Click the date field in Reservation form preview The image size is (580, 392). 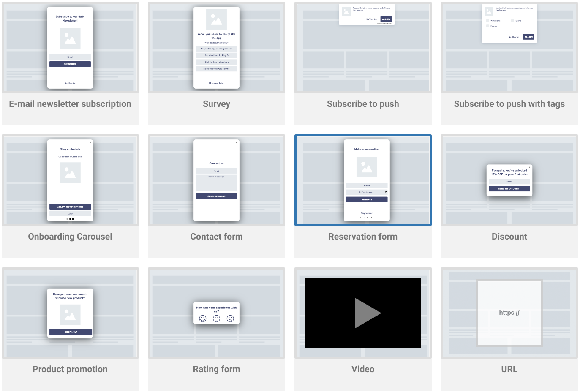tap(367, 192)
